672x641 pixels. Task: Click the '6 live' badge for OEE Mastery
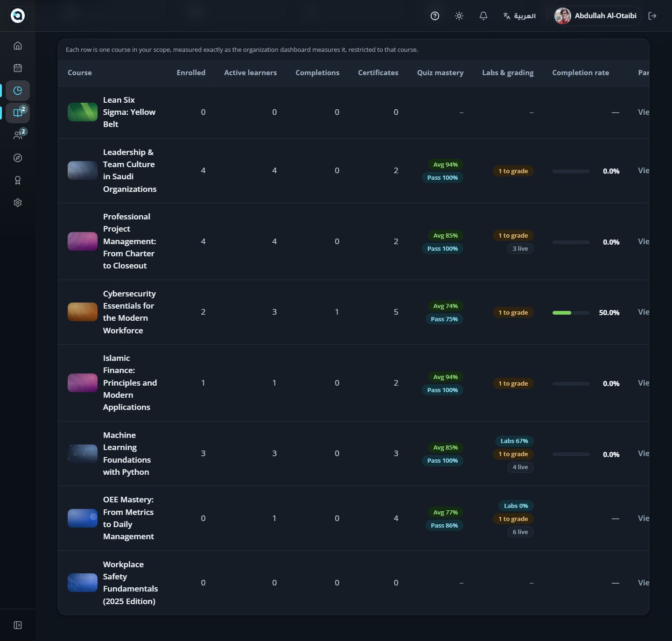coord(520,532)
